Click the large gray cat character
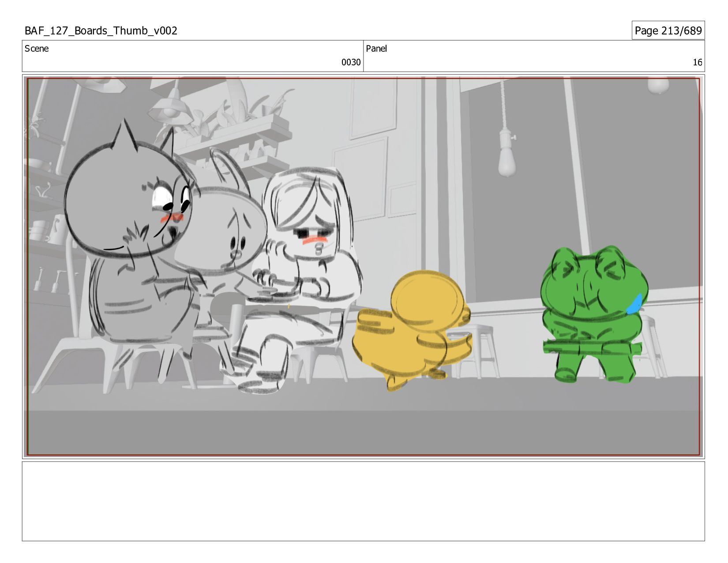The image size is (728, 563). pos(132,252)
